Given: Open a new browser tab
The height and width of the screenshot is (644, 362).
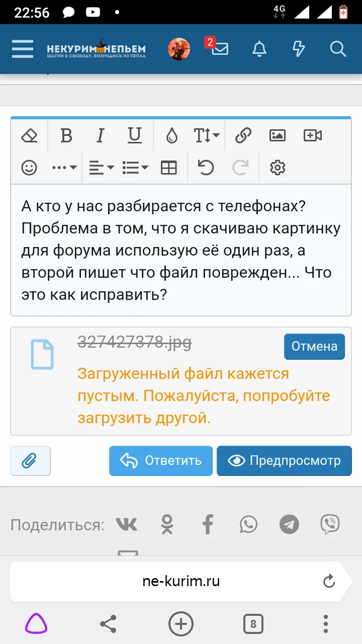Looking at the screenshot, I should tap(181, 624).
